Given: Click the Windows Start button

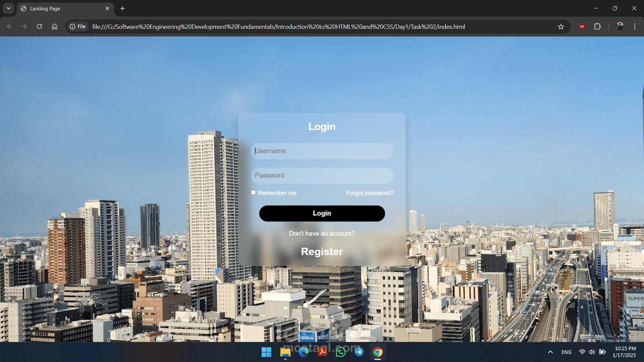Looking at the screenshot, I should point(266,352).
